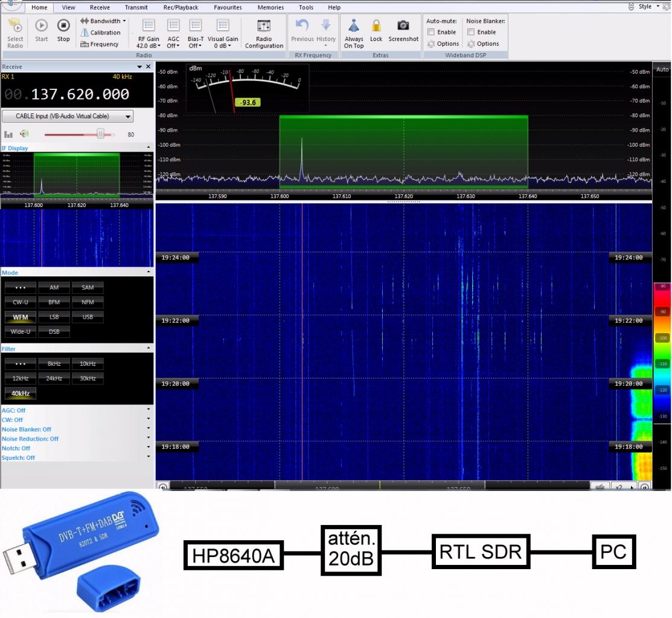Open the Rec/Playback tab
The image size is (672, 618).
point(181,7)
